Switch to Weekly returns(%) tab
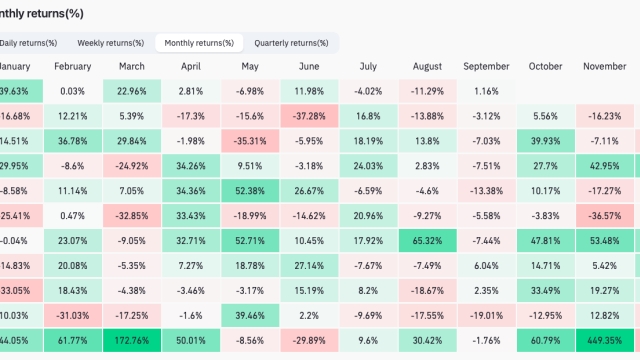The height and width of the screenshot is (360, 640). pyautogui.click(x=111, y=43)
